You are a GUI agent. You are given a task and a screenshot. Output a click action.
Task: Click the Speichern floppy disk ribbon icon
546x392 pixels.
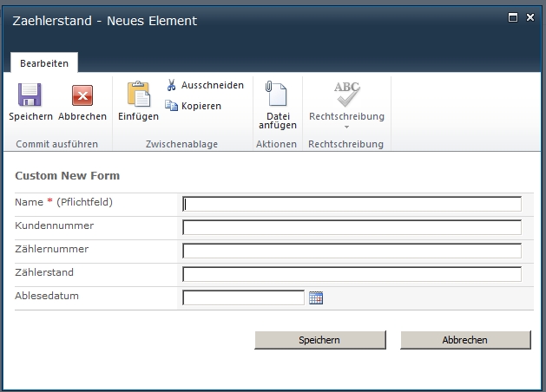30,95
